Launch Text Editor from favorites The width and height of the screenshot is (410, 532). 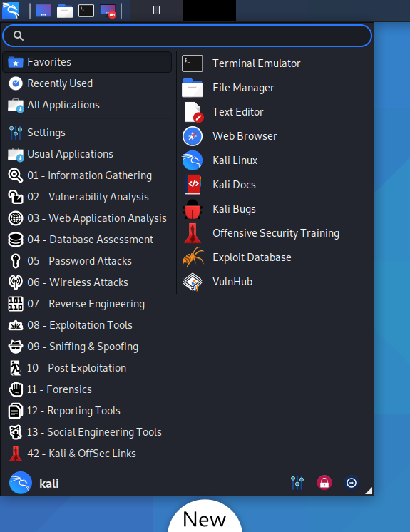(275, 112)
